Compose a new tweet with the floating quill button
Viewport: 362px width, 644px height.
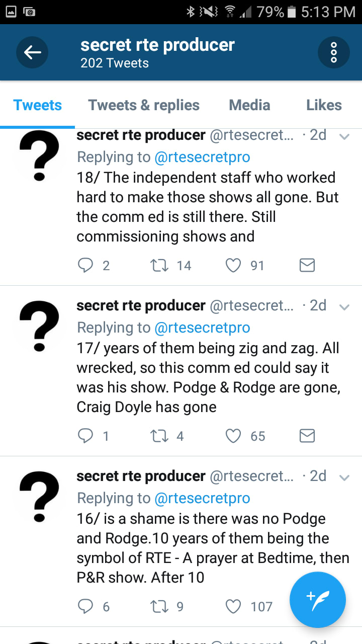click(x=318, y=600)
